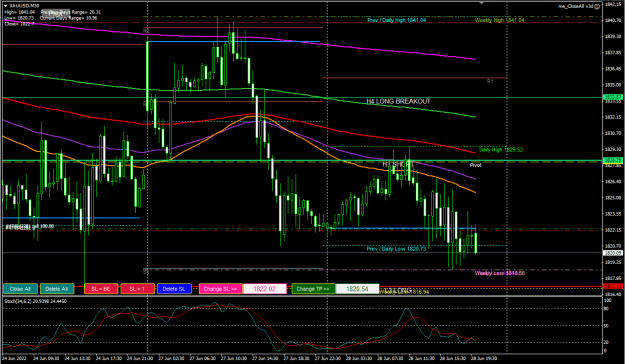The height and width of the screenshot is (364, 625).
Task: Click the red SL + 1 button
Action: click(138, 289)
